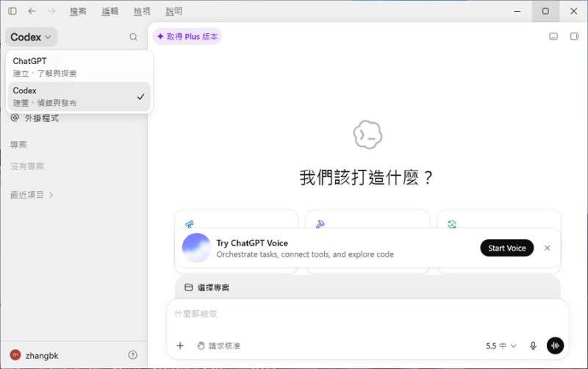Collapse the Codex mode dropdown

click(x=31, y=37)
